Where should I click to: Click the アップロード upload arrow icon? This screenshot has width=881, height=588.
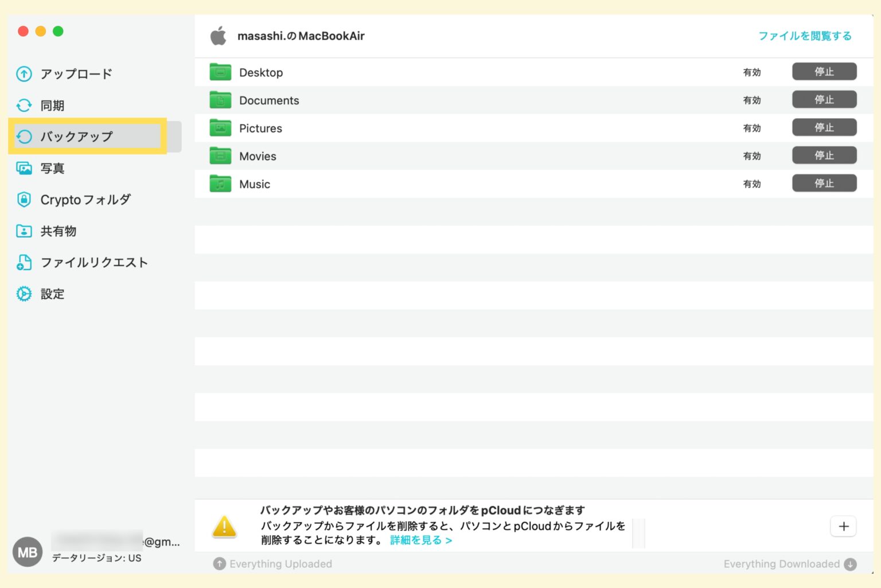(24, 74)
